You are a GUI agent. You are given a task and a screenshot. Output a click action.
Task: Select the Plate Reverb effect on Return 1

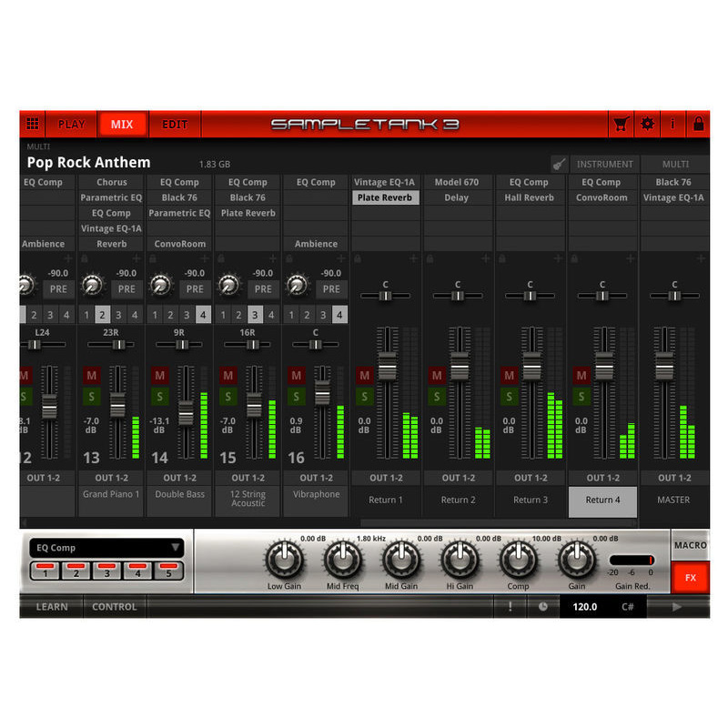pyautogui.click(x=384, y=197)
